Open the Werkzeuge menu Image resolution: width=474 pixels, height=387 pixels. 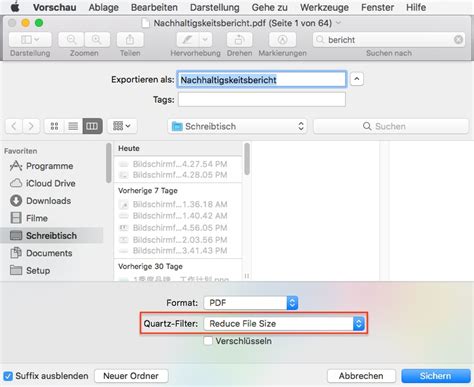pyautogui.click(x=324, y=7)
